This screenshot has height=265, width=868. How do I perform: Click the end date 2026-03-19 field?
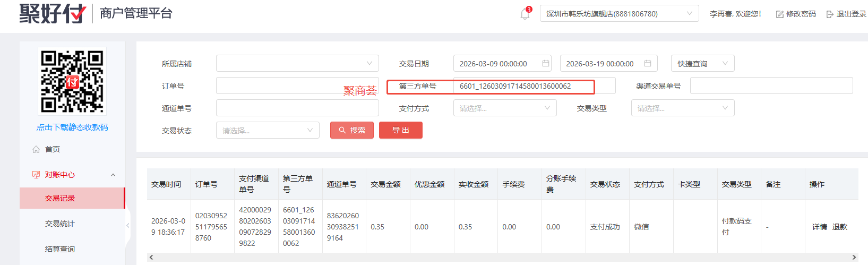609,63
